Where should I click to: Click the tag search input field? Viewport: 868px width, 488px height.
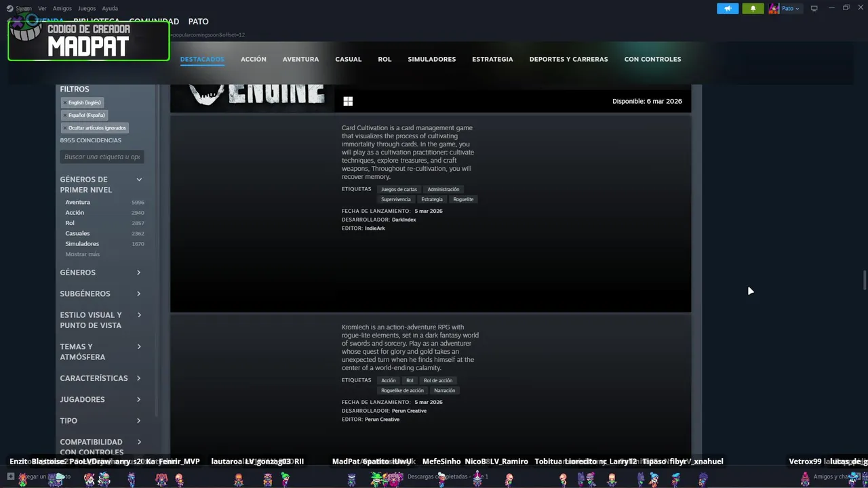tap(102, 157)
